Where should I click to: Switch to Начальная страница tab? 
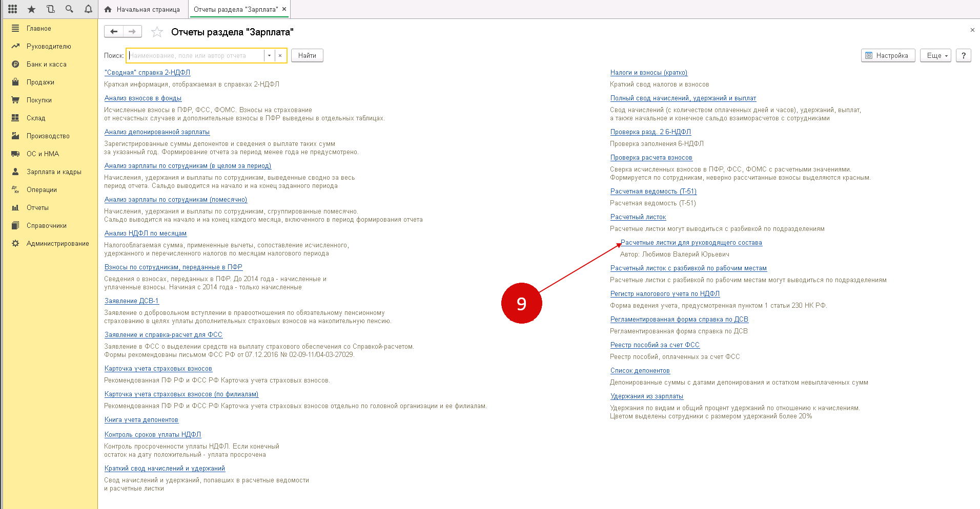[x=142, y=9]
